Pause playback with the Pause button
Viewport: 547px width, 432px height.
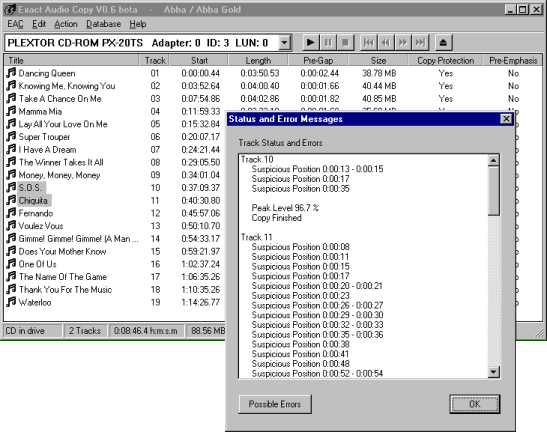click(328, 43)
